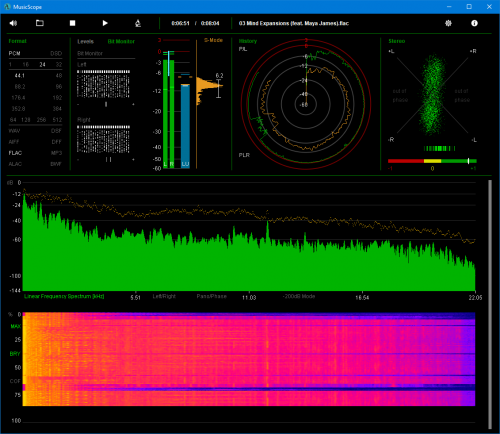Stop playback with the square button
500x434 pixels.
(72, 23)
